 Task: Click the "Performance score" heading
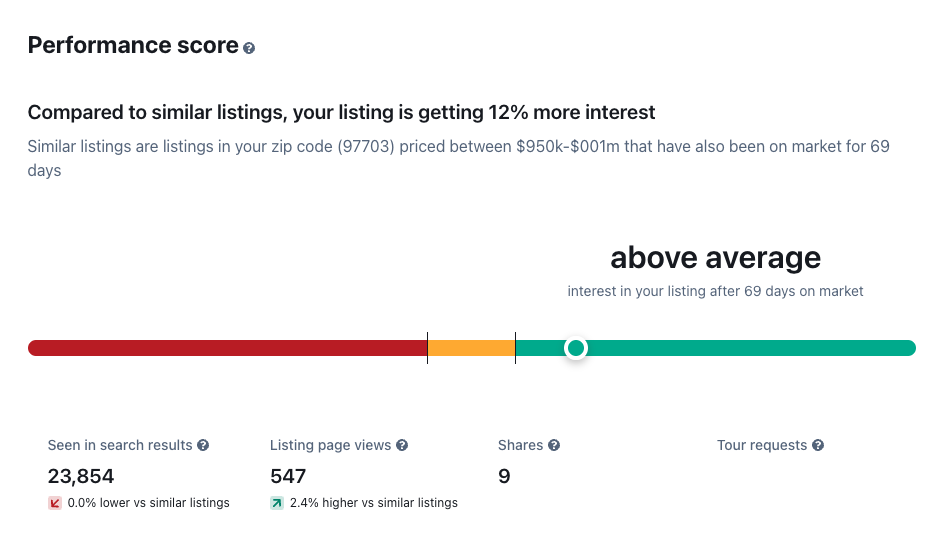pyautogui.click(x=133, y=46)
